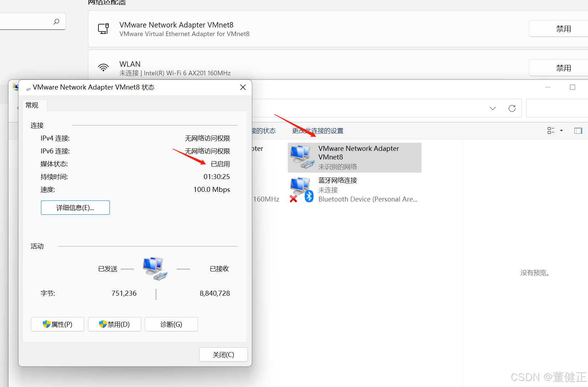This screenshot has height=387, width=588.
Task: Click 禁用(D) in the status dialog
Action: click(x=114, y=324)
